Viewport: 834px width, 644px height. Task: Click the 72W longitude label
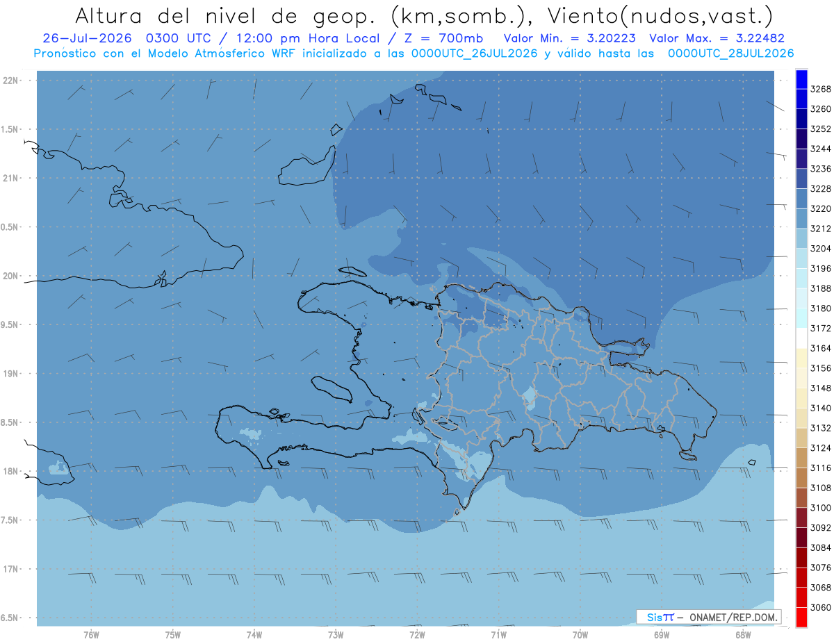[417, 635]
